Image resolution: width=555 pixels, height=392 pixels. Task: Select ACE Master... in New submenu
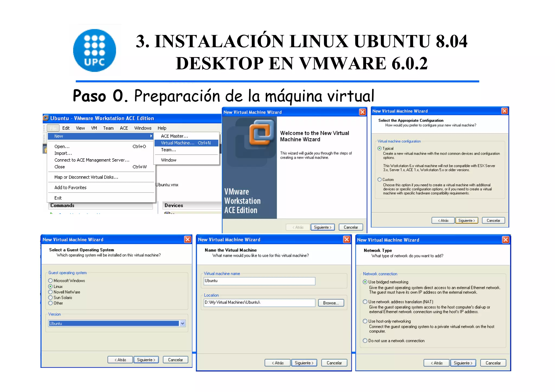(186, 136)
